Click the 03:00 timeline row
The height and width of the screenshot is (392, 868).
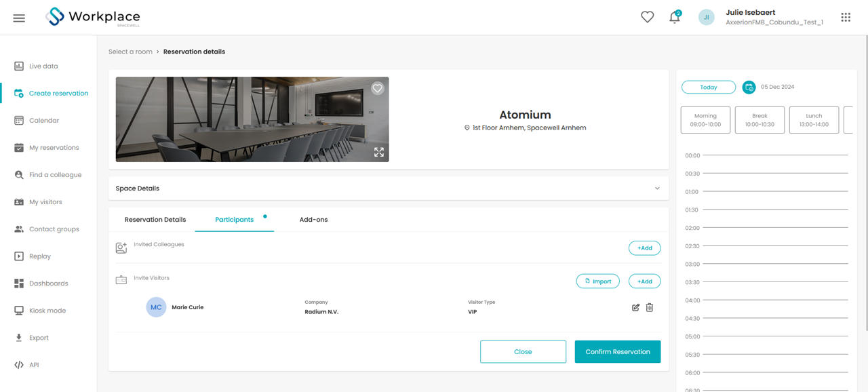(x=766, y=264)
